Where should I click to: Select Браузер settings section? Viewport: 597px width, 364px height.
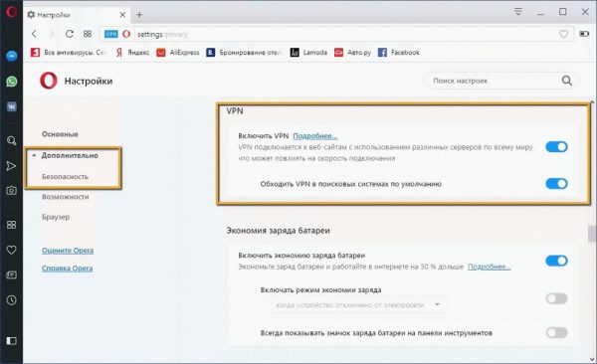click(56, 217)
